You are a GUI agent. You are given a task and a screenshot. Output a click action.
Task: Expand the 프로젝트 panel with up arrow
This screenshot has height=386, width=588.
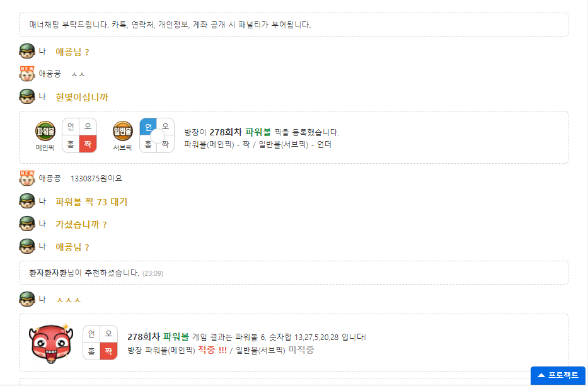[558, 375]
